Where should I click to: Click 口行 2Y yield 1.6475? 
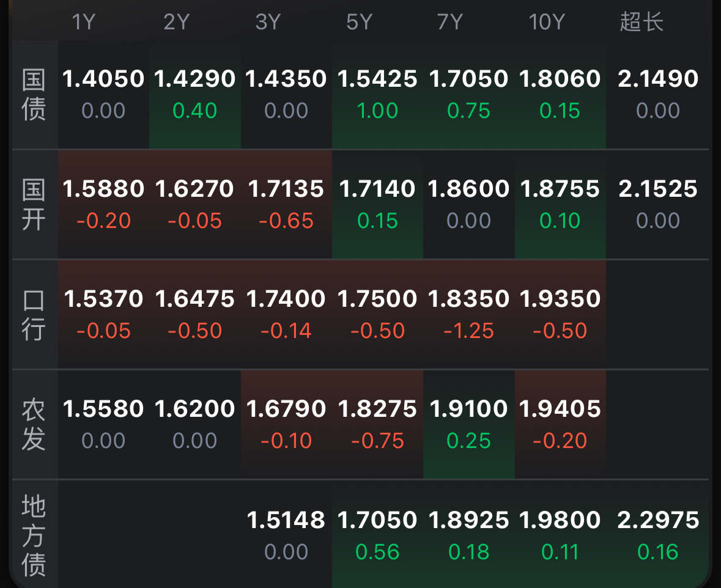(195, 299)
